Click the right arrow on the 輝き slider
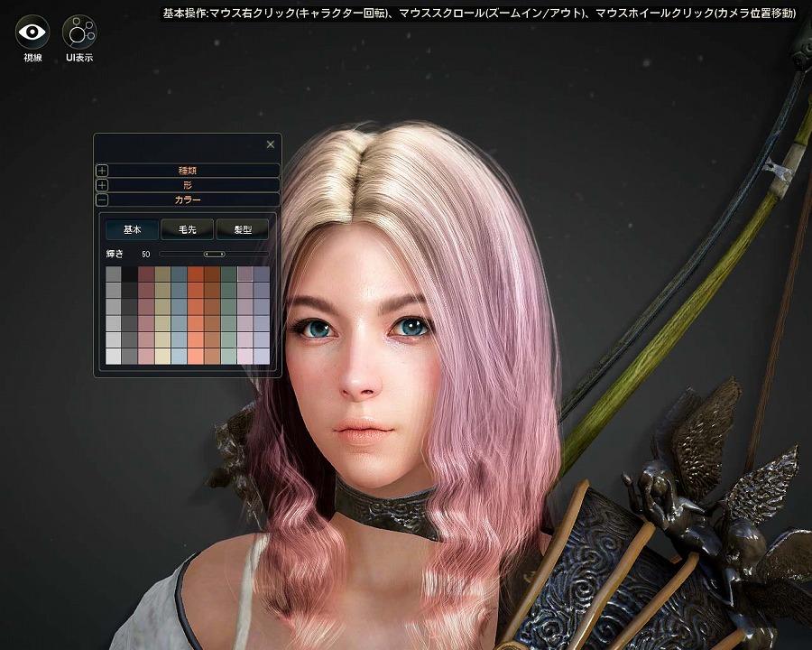812x650 pixels. point(223,254)
